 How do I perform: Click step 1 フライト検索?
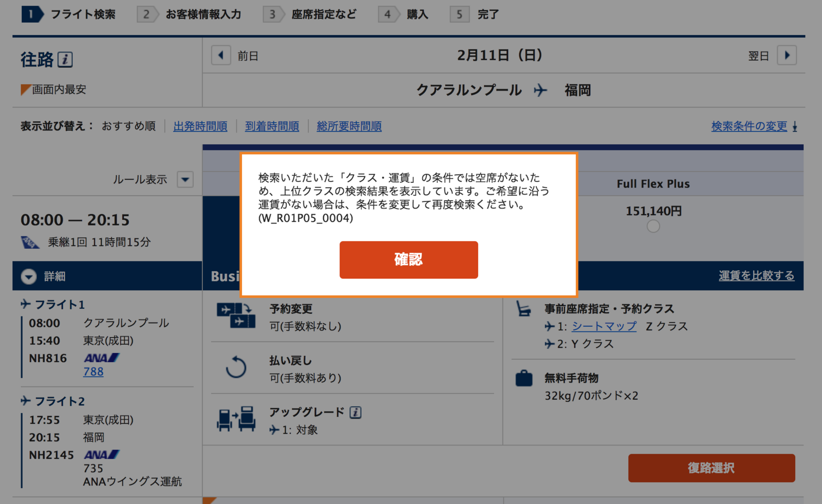69,14
